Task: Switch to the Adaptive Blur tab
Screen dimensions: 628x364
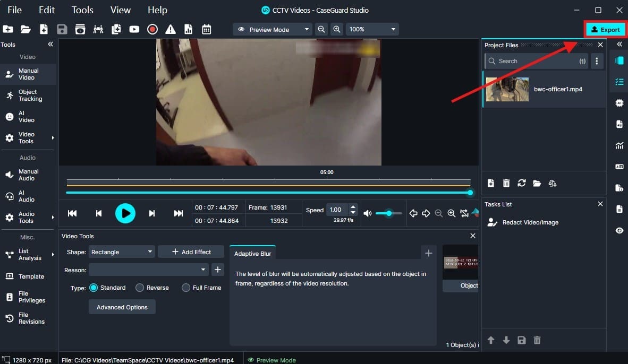Action: click(252, 254)
